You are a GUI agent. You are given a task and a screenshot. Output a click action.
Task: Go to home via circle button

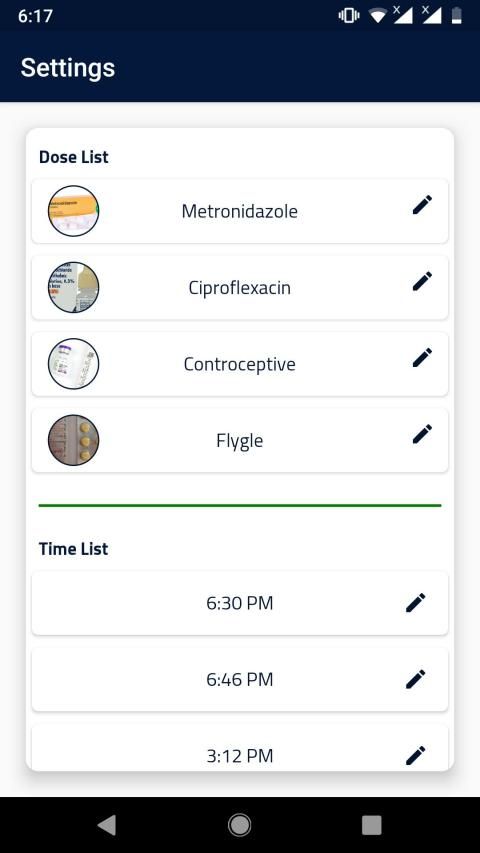point(239,825)
